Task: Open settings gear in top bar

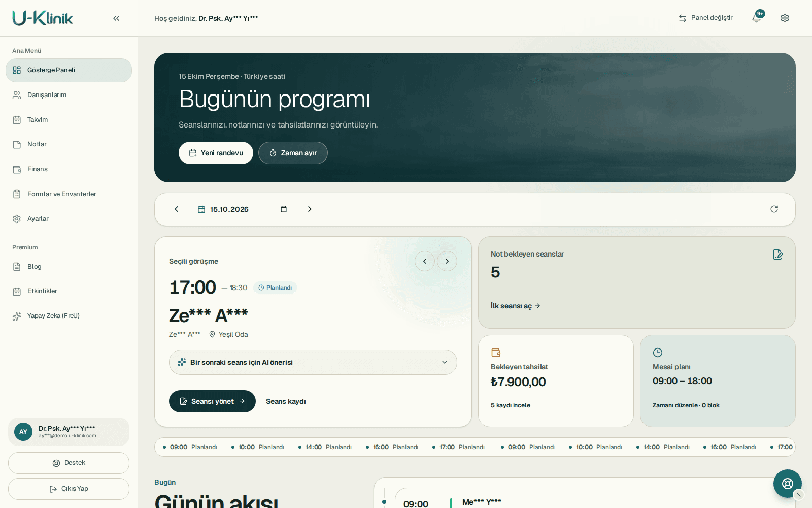Action: tap(785, 18)
